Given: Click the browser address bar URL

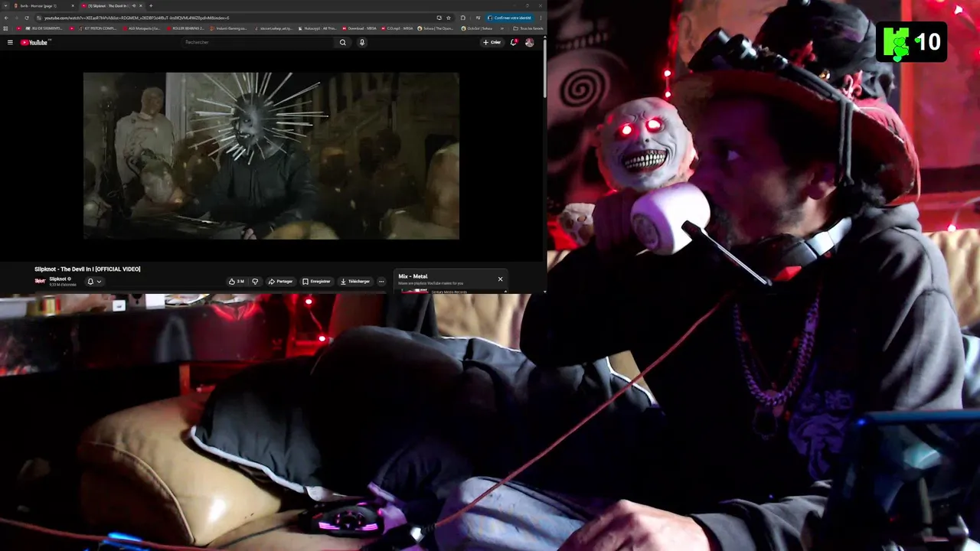Looking at the screenshot, I should point(136,18).
